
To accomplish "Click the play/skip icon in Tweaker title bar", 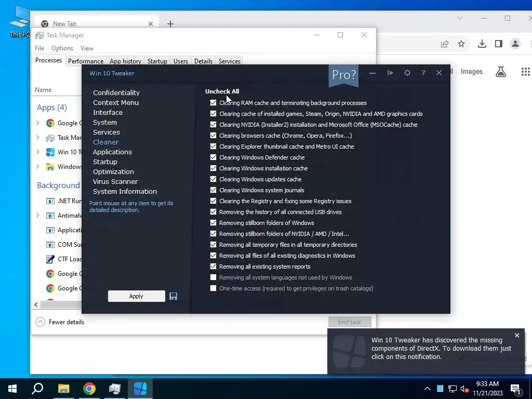I will pos(390,73).
